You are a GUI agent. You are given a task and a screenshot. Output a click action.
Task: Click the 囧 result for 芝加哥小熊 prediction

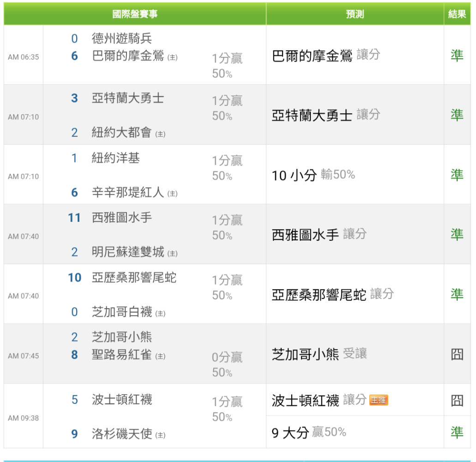[457, 354]
